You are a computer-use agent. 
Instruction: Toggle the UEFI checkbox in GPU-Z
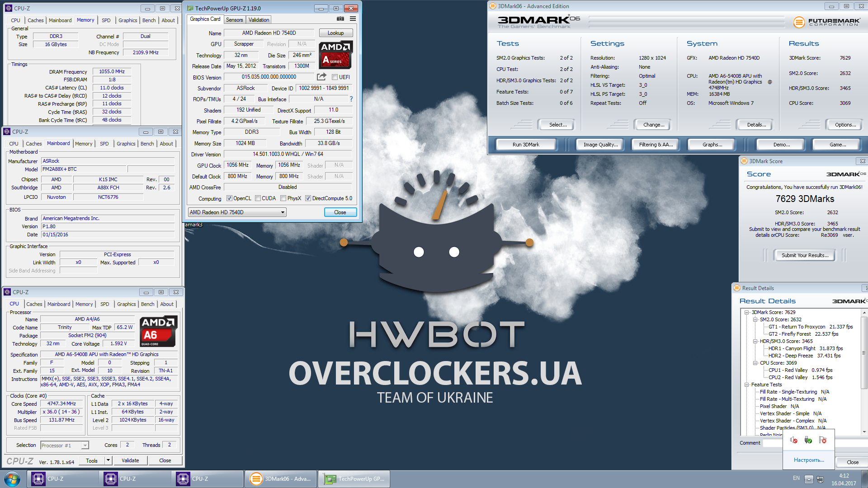click(x=335, y=77)
